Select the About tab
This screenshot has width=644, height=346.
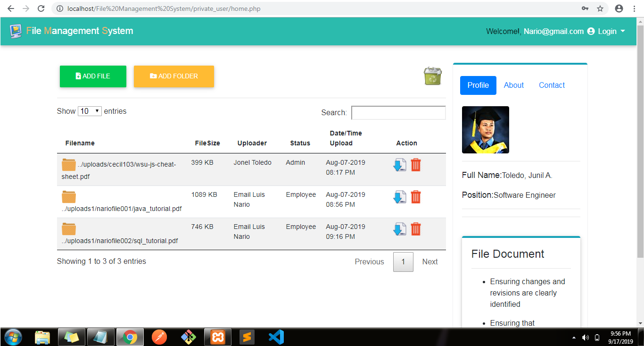[513, 85]
